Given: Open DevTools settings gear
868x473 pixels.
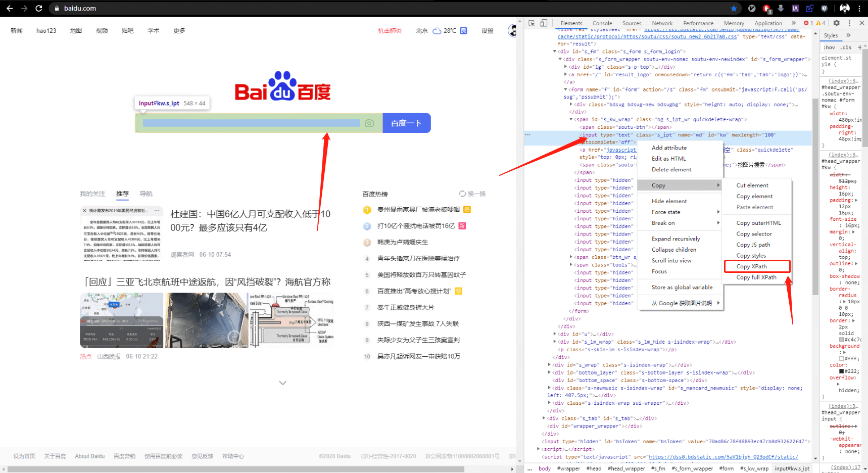Looking at the screenshot, I should click(x=837, y=23).
